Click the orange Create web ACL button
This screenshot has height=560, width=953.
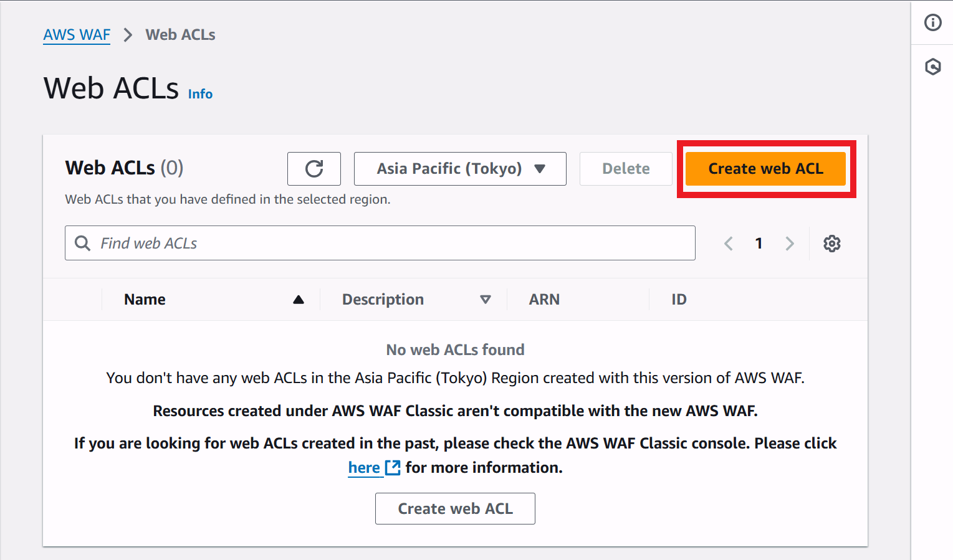[765, 169]
